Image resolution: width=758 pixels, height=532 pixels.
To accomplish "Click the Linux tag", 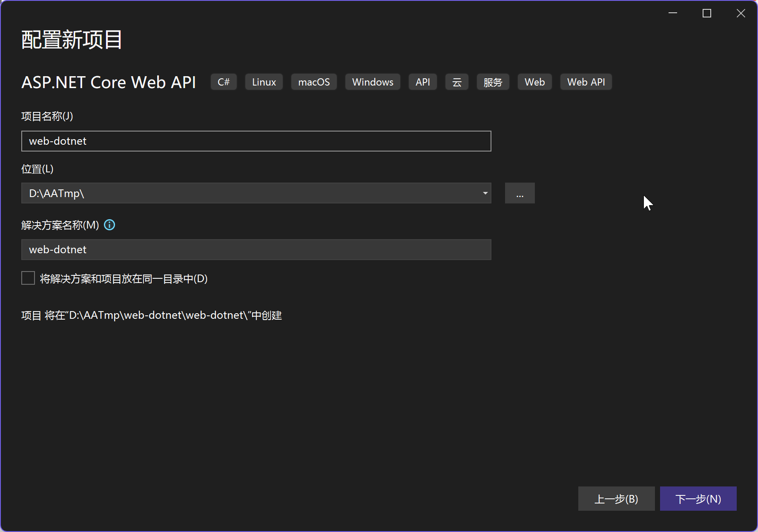I will tap(264, 82).
